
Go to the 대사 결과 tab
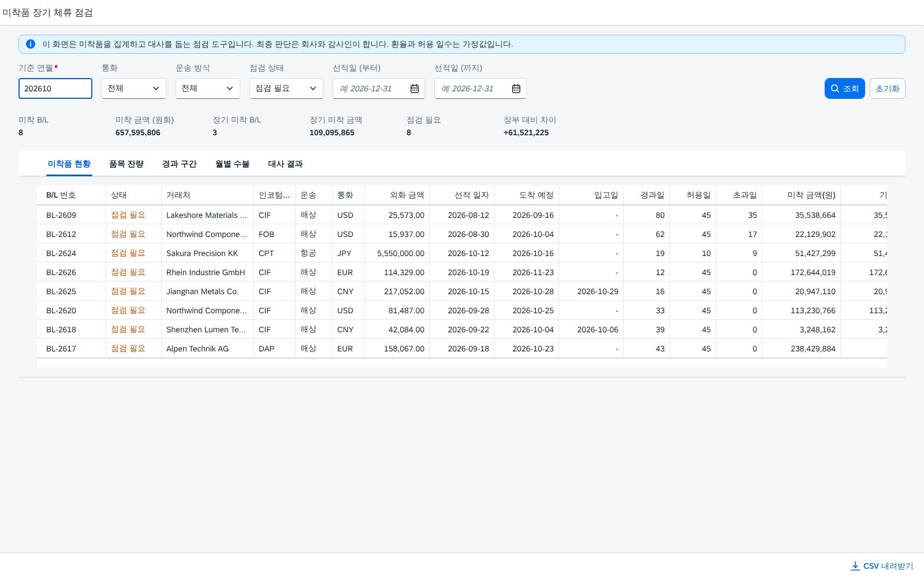pyautogui.click(x=285, y=164)
